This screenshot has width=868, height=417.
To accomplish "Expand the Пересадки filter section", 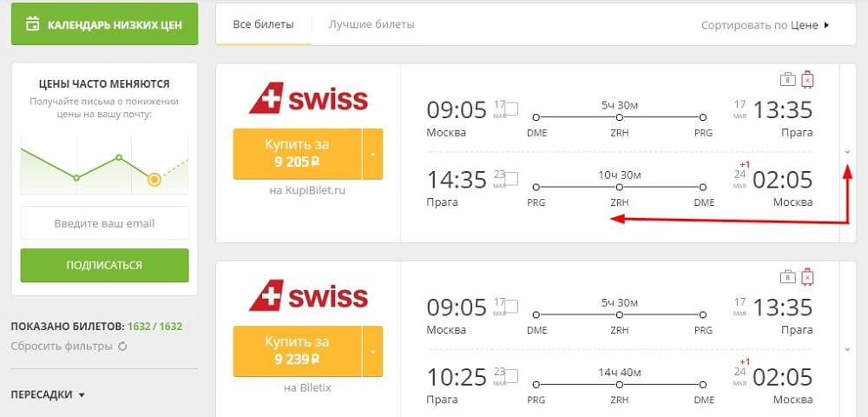I will (48, 395).
